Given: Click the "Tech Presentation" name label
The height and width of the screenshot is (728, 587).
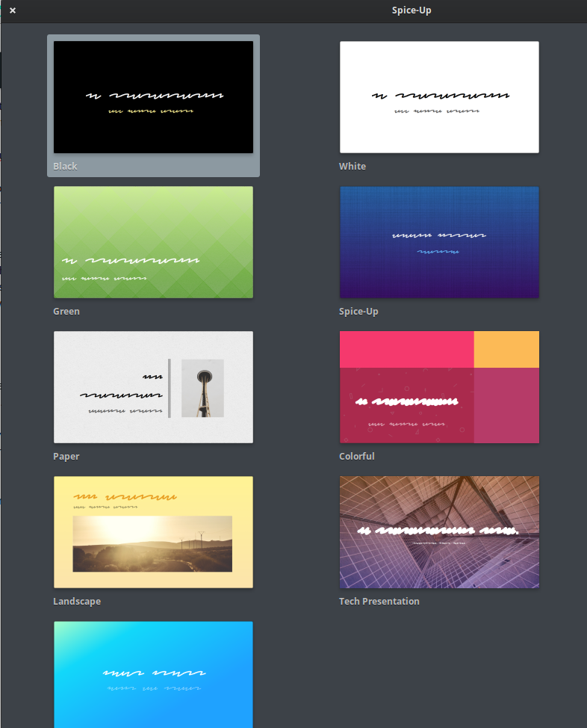Looking at the screenshot, I should pyautogui.click(x=379, y=601).
